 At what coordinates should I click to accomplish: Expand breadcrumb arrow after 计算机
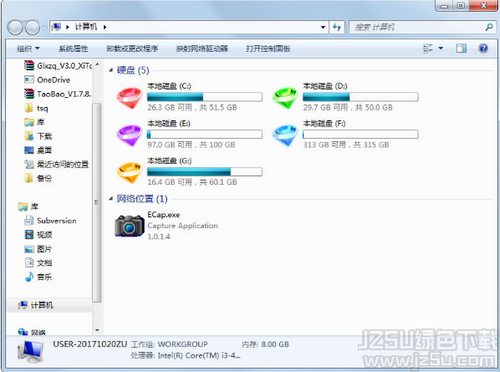[x=105, y=27]
